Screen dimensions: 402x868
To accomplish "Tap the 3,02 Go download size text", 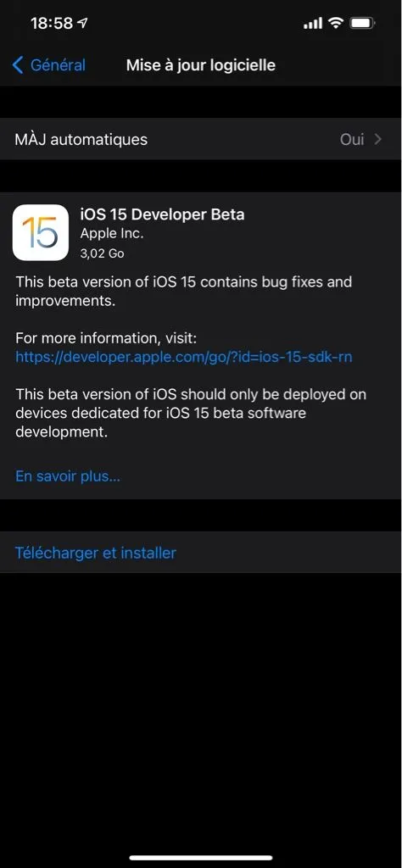I will [x=102, y=253].
